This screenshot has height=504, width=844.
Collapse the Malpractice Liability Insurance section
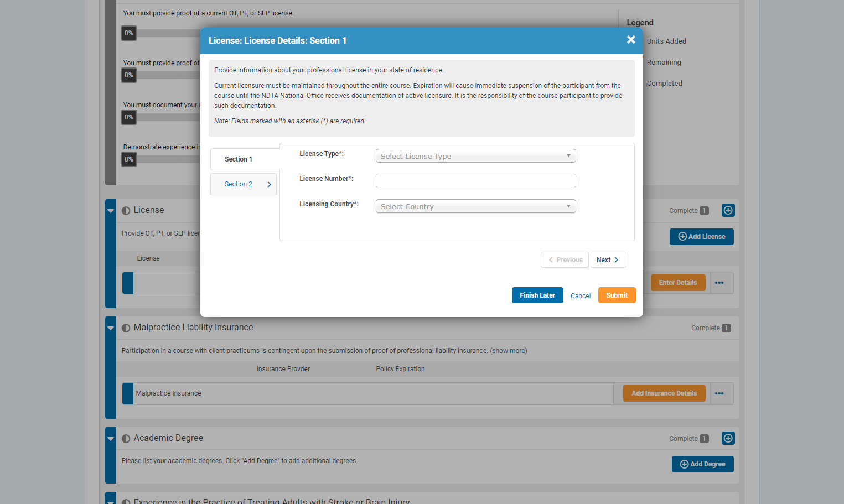coord(111,328)
